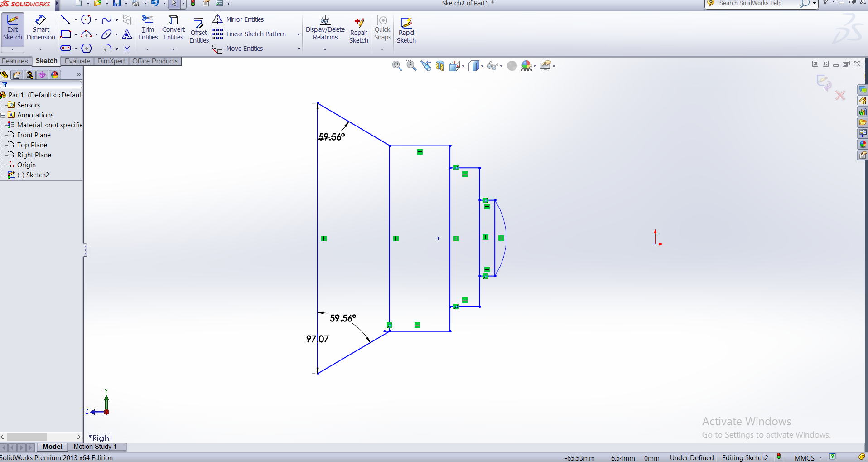This screenshot has height=462, width=868.
Task: Select the 3 Point Arc tool
Action: pos(86,34)
